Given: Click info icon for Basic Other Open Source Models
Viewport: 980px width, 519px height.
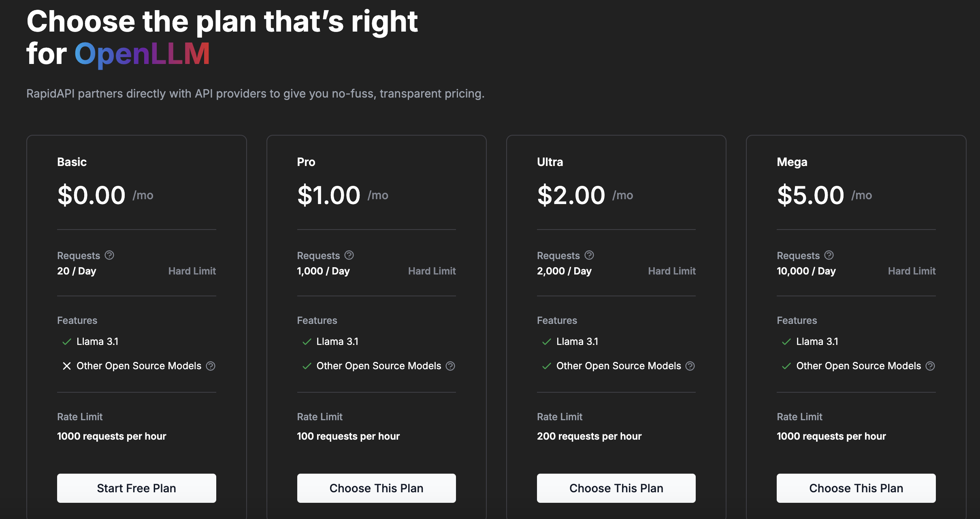Looking at the screenshot, I should (211, 366).
